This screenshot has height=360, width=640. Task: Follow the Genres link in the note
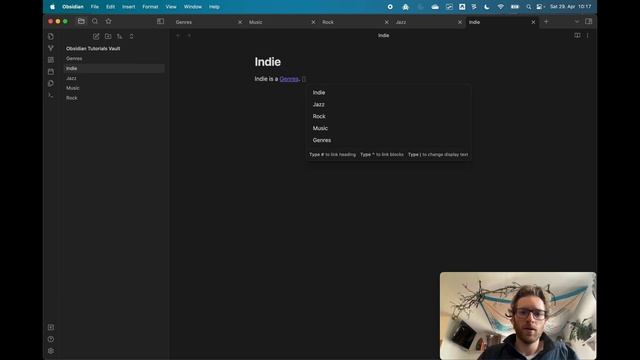[289, 79]
